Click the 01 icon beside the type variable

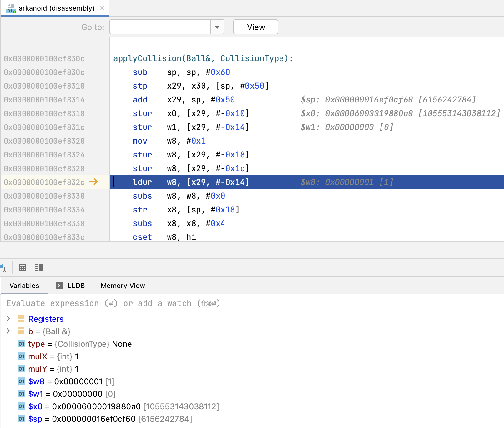click(21, 344)
